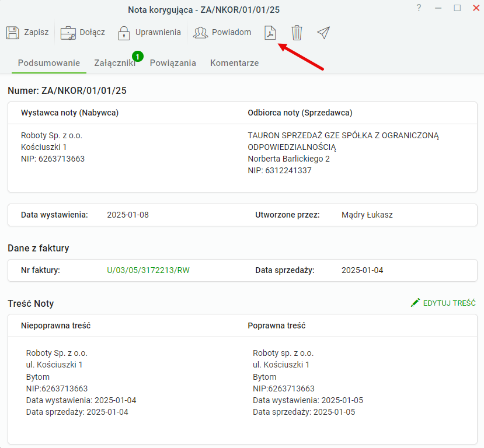484x448 pixels.
Task: Maximize the Nota korygująca window
Action: [457, 8]
